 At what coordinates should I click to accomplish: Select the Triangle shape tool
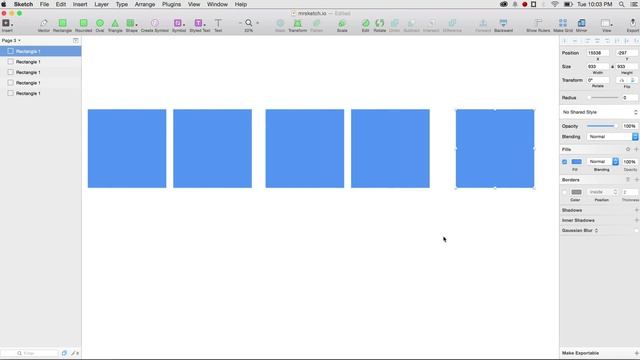pos(115,25)
